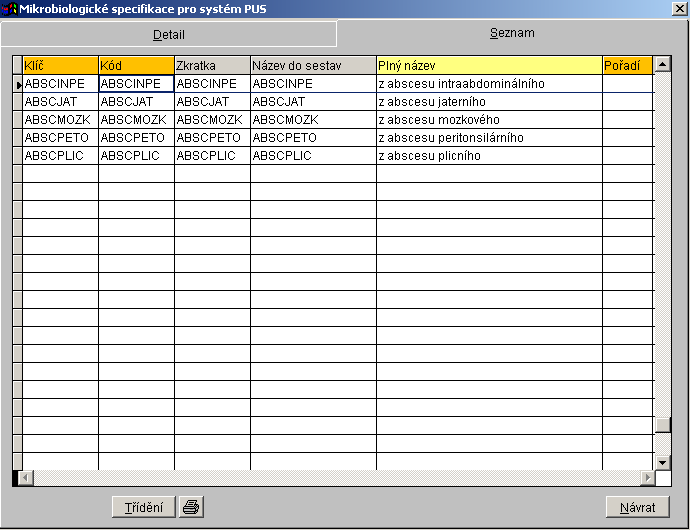Close the Mikrobiologické specifikace window
This screenshot has height=530, width=690.
pos(679,10)
